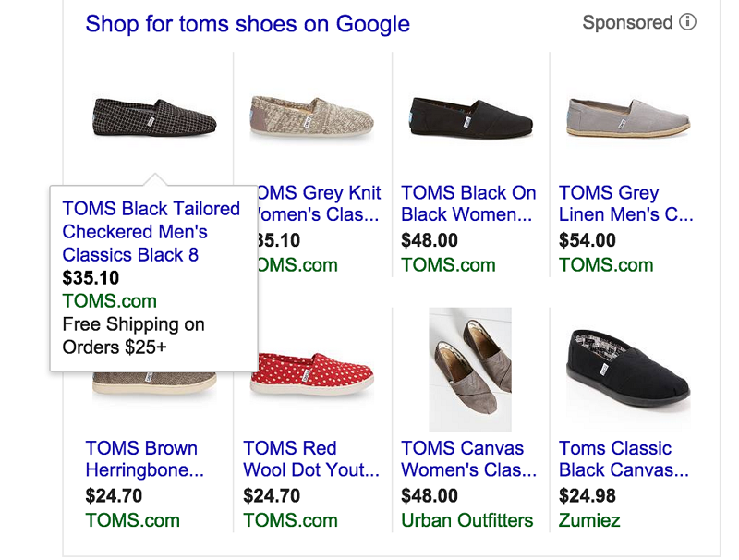This screenshot has height=560, width=739.
Task: Open 'Shop for toms shoes on Google' link
Action: [x=248, y=24]
